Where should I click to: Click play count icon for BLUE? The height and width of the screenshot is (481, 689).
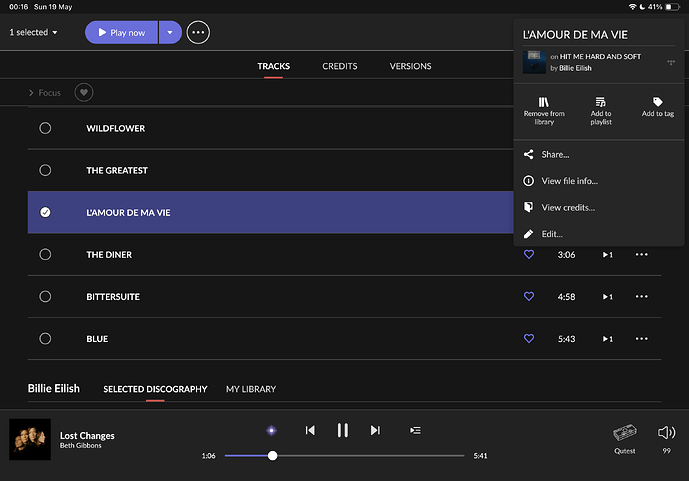608,339
